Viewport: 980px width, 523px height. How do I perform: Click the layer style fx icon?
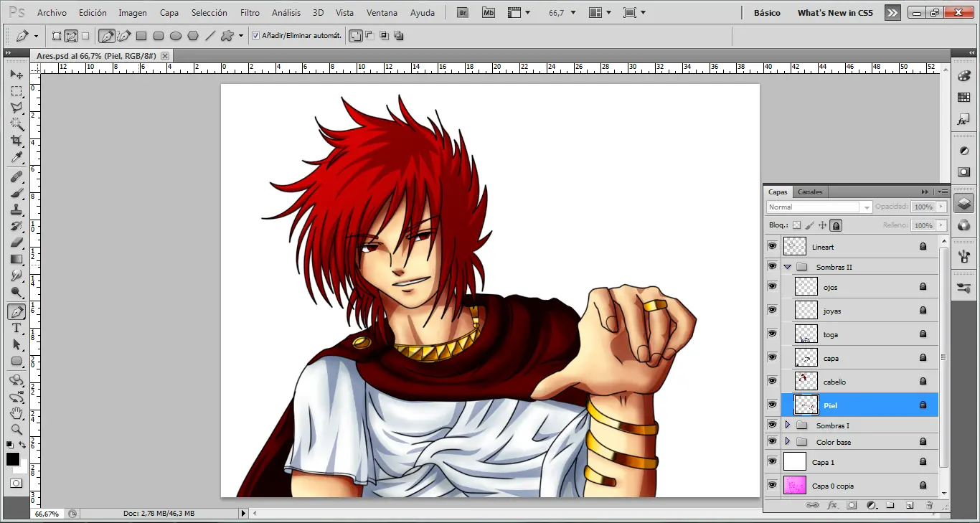832,505
